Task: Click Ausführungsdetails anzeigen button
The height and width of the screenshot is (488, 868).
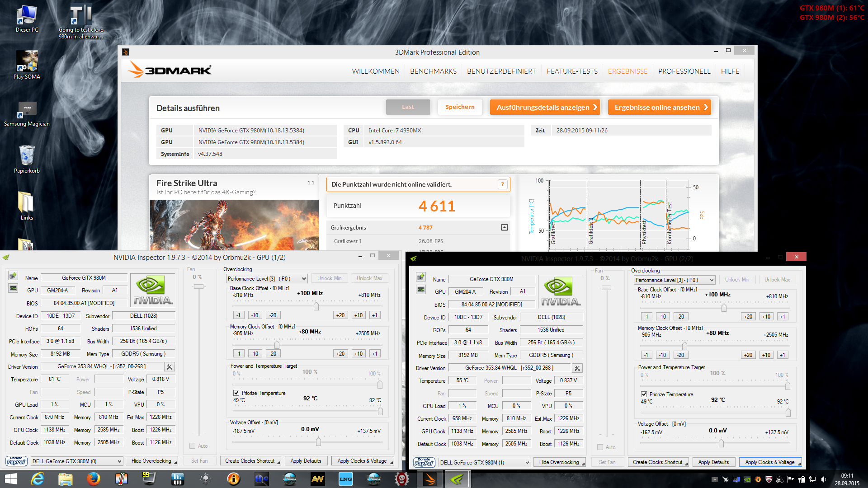Action: coord(545,107)
